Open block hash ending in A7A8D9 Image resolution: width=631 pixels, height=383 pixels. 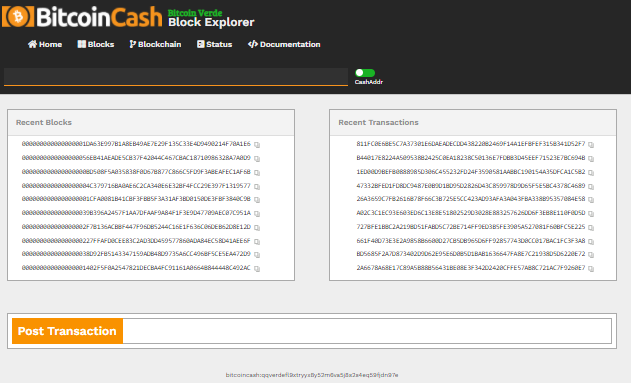136,158
